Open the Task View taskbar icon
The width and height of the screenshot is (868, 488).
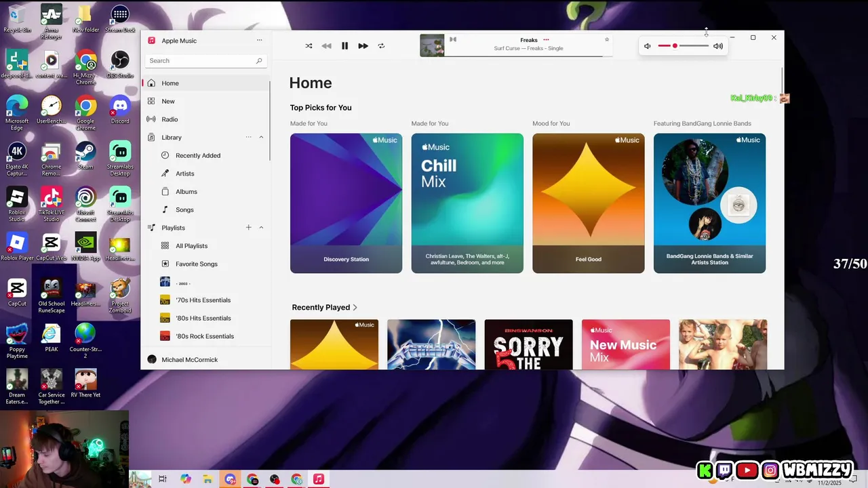tap(163, 479)
